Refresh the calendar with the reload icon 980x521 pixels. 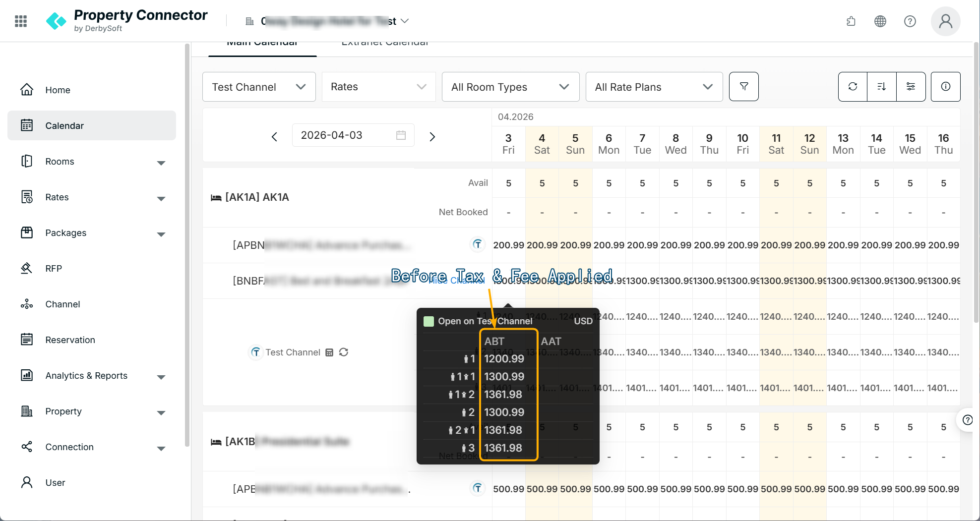click(853, 87)
